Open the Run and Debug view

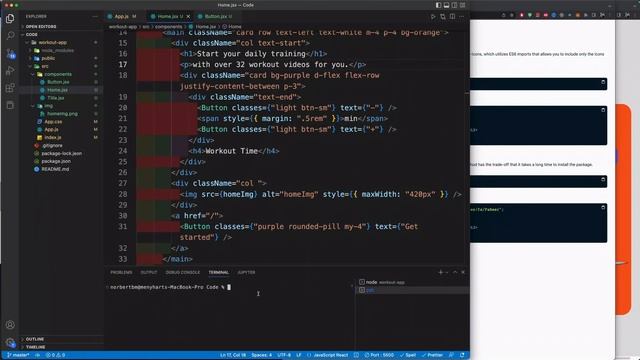point(10,71)
